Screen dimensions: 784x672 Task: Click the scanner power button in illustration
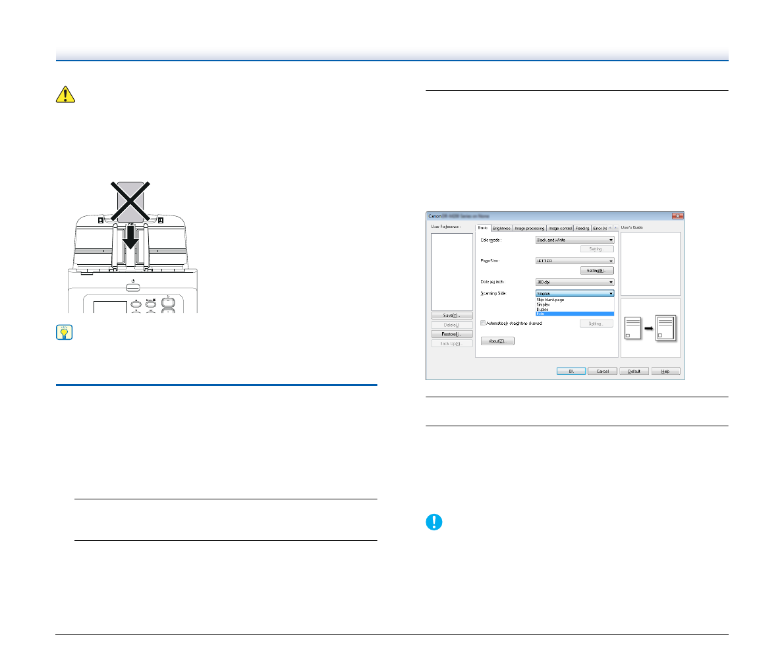pos(133,287)
